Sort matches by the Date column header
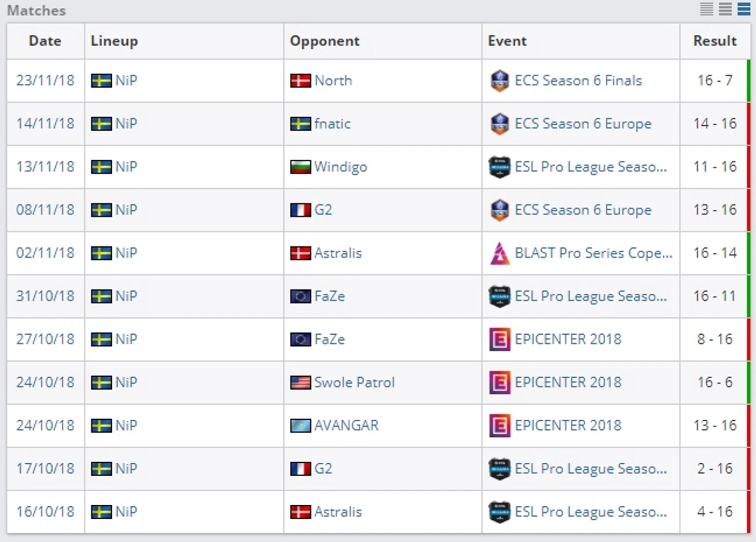 click(x=45, y=41)
